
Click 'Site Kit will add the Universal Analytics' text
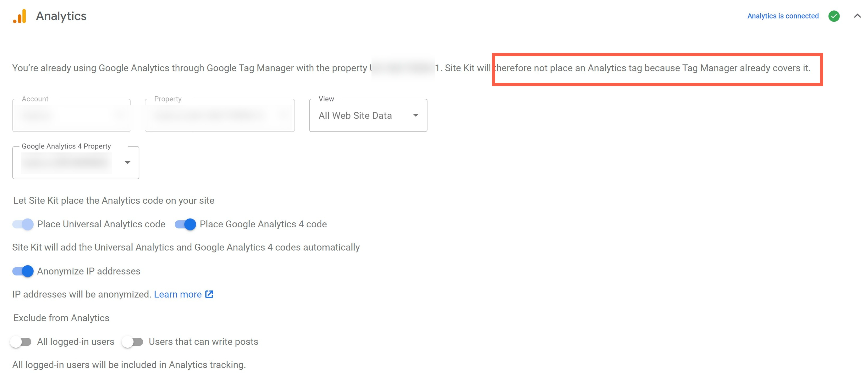[186, 247]
